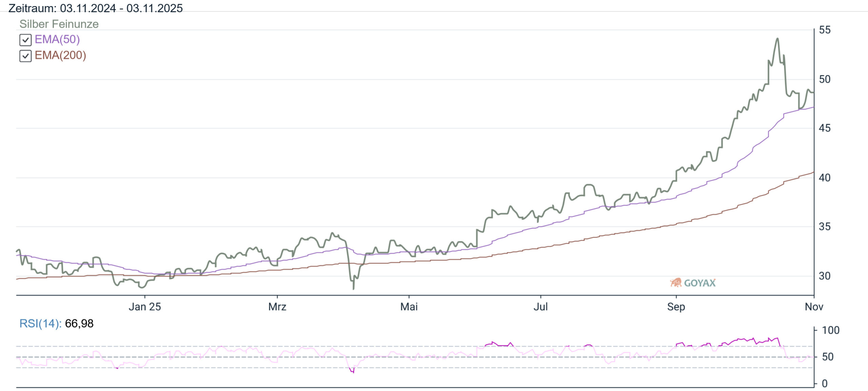Click the RSI value 66,98
This screenshot has height=391, width=868.
click(x=79, y=323)
